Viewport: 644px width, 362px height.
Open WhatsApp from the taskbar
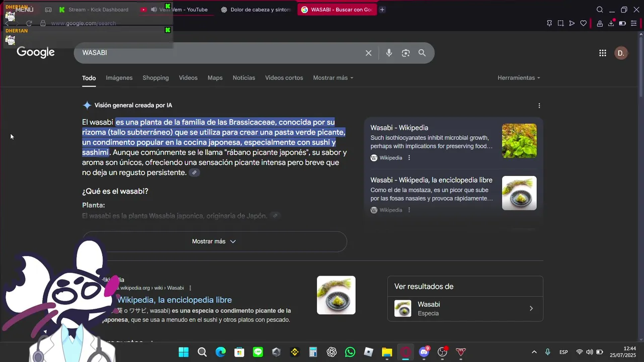350,352
